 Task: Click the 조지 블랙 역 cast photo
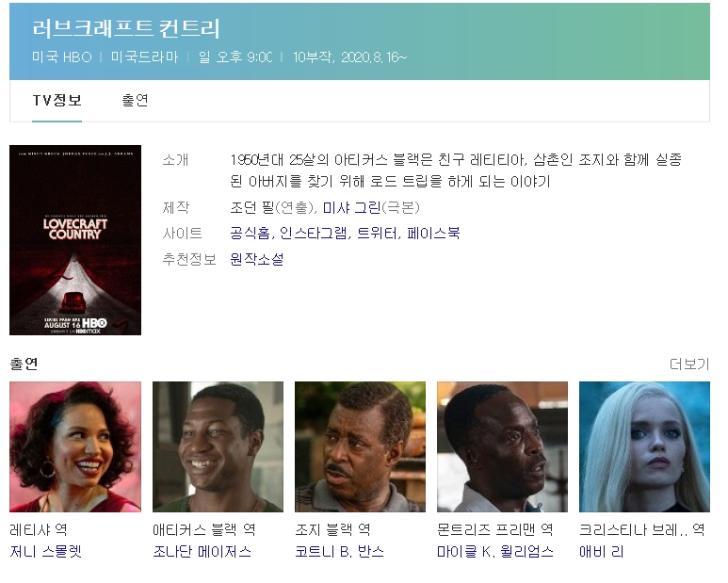[x=360, y=446]
